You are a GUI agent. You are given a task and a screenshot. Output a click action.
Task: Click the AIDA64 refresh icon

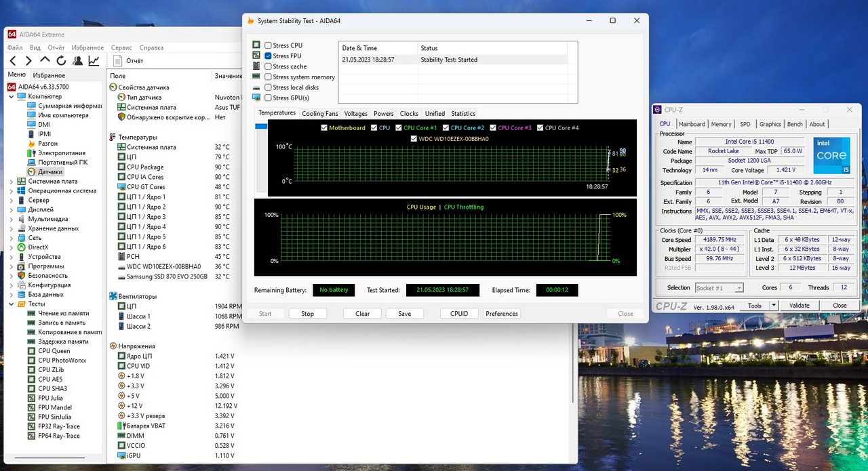(x=62, y=61)
